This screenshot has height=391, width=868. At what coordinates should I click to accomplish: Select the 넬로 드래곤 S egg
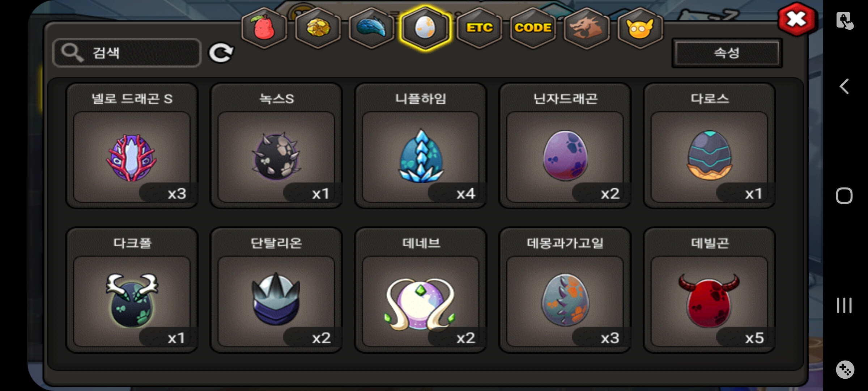coord(132,146)
